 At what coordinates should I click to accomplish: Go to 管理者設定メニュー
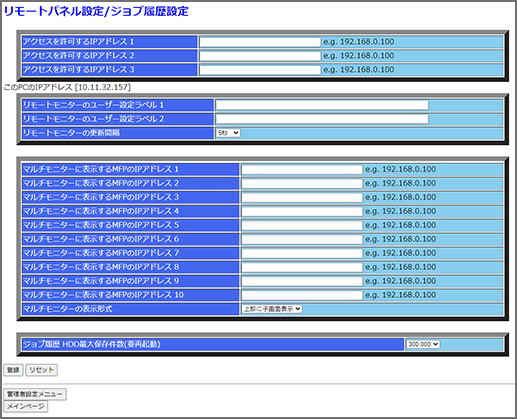tap(35, 394)
